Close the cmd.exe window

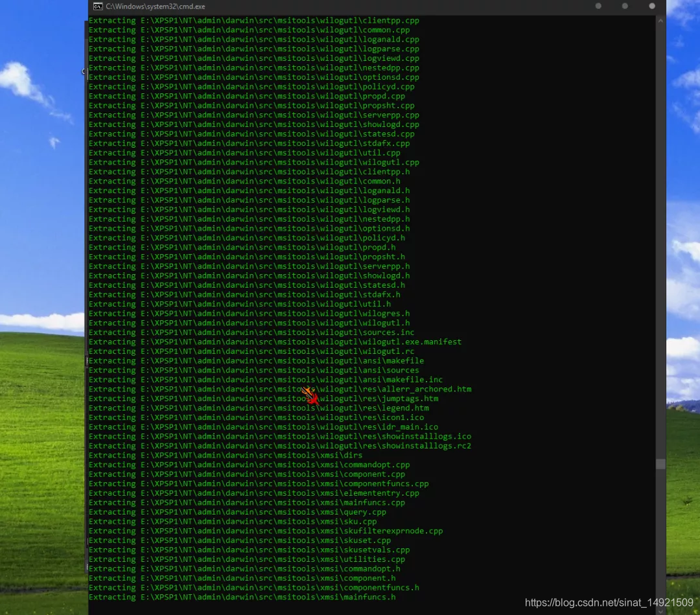(x=652, y=6)
